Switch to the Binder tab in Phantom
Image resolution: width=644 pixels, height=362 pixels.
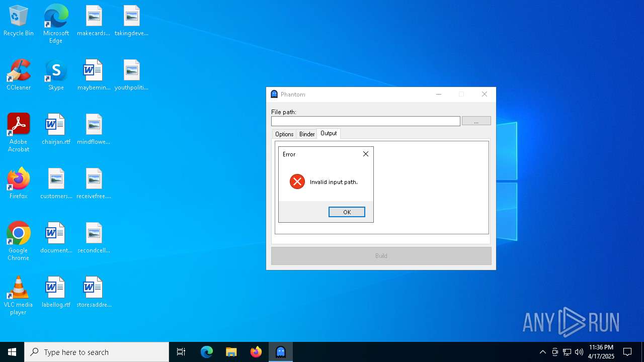coord(307,134)
